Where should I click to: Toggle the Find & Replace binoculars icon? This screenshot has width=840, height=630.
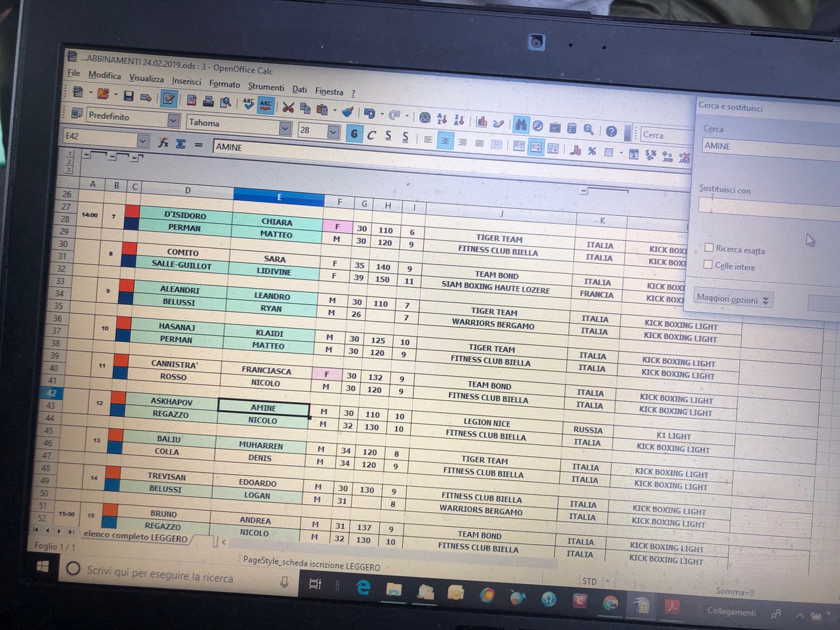[x=521, y=125]
